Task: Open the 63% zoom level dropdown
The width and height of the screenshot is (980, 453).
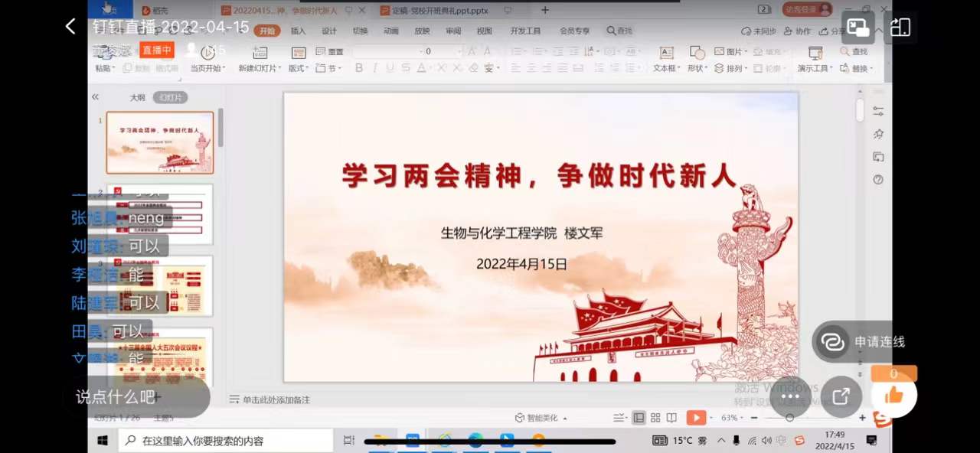Action: tap(732, 418)
